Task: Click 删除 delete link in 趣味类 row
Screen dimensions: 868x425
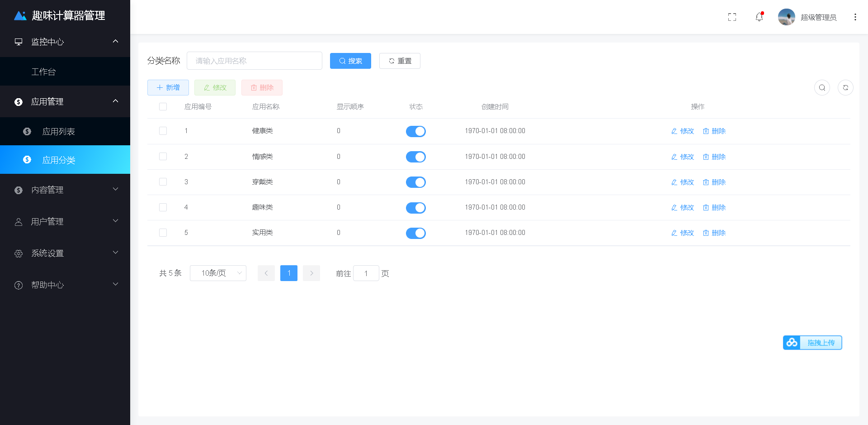Action: pos(714,207)
